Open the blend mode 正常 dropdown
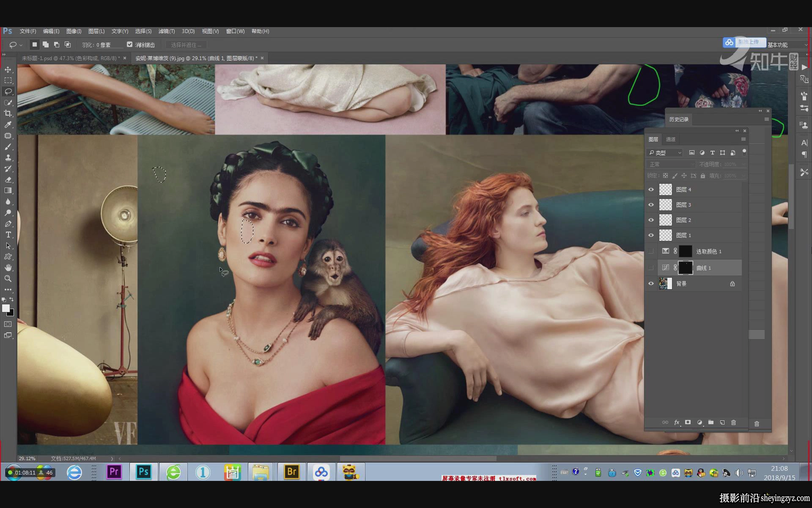Viewport: 812px width, 508px height. coord(671,164)
